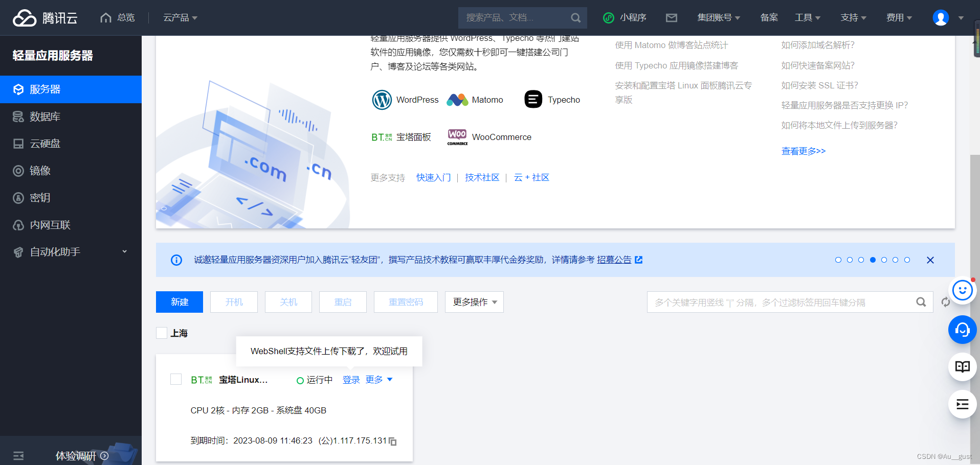This screenshot has height=465, width=980.
Task: Click the Matomo logo icon
Action: pyautogui.click(x=457, y=100)
